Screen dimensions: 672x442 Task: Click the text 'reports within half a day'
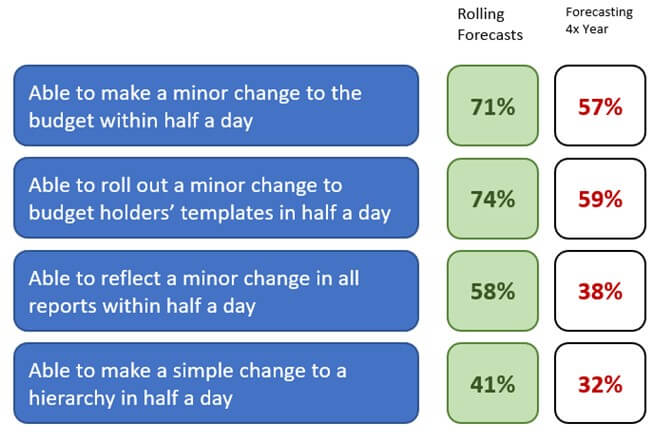point(142,306)
